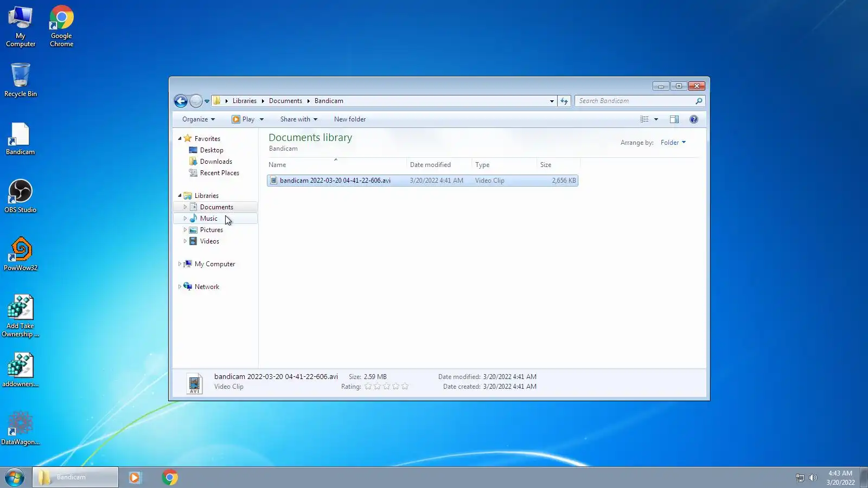Expand Network in the navigation pane
868x488 pixels.
pos(180,287)
